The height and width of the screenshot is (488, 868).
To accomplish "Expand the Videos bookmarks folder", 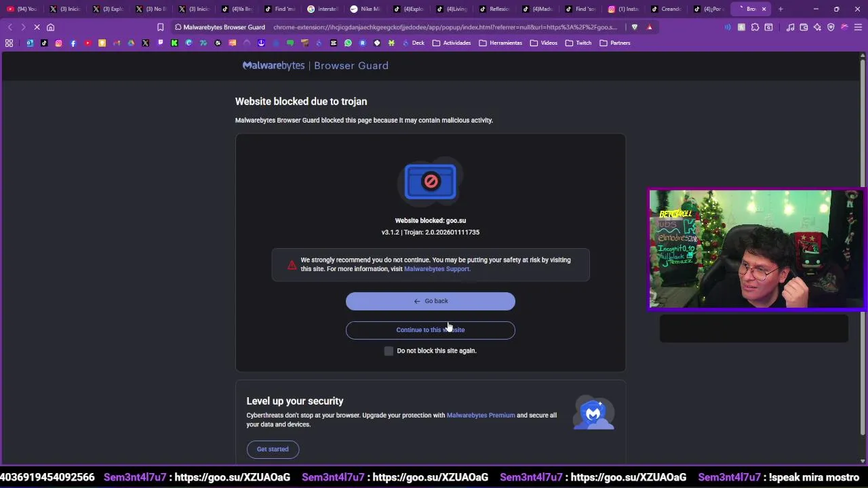I will pyautogui.click(x=544, y=43).
